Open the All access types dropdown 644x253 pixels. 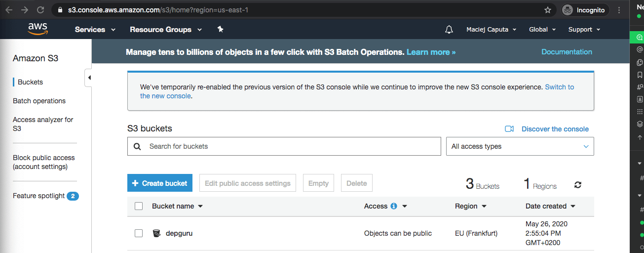[520, 146]
